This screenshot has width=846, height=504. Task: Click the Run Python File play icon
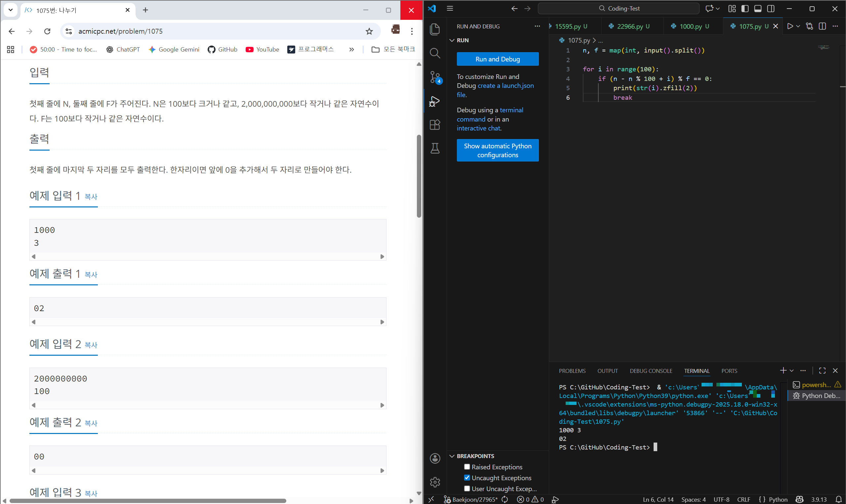click(790, 26)
